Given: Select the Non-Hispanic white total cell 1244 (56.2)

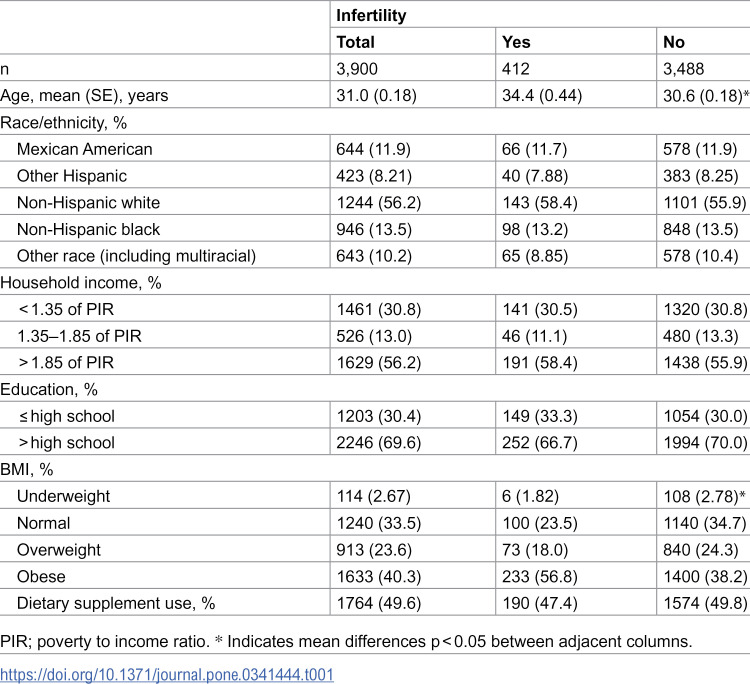Looking at the screenshot, I should click(379, 203).
